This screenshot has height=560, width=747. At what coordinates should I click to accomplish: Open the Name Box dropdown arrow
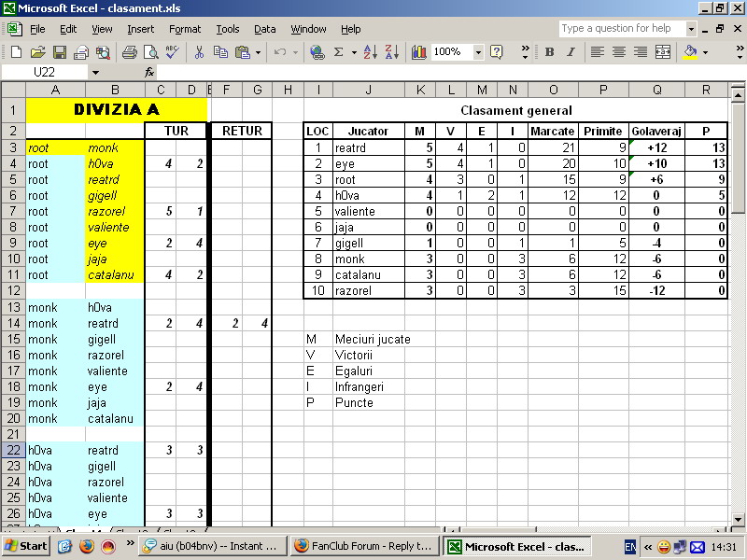(x=94, y=72)
